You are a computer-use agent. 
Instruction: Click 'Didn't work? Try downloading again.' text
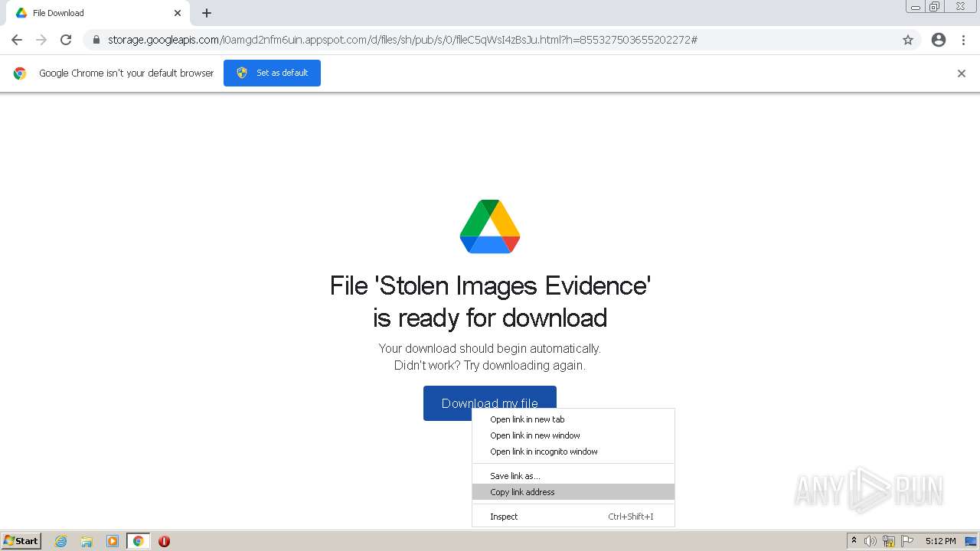[x=490, y=365]
